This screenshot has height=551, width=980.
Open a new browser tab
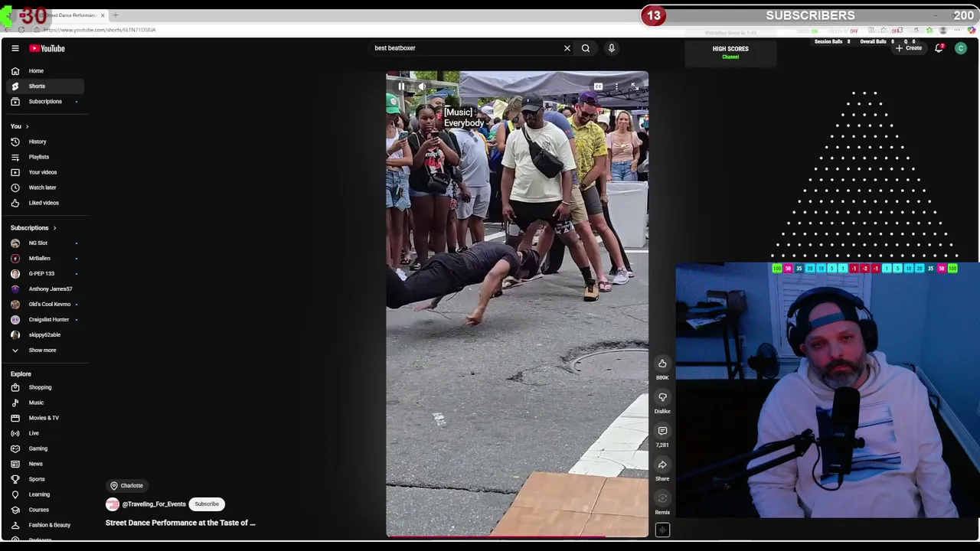116,15
